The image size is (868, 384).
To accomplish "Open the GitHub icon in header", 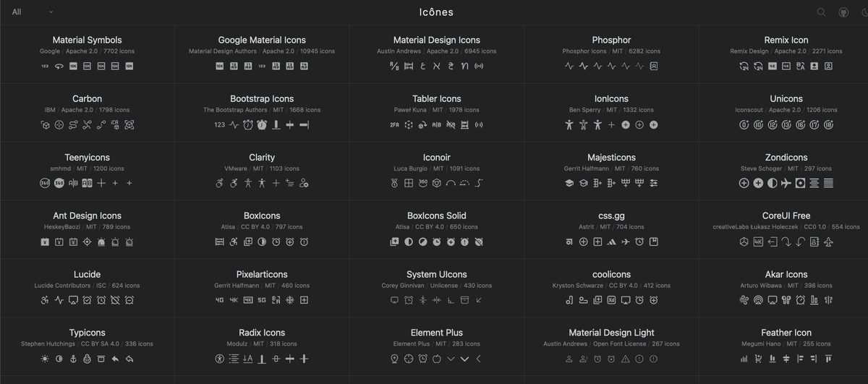I will click(x=843, y=12).
